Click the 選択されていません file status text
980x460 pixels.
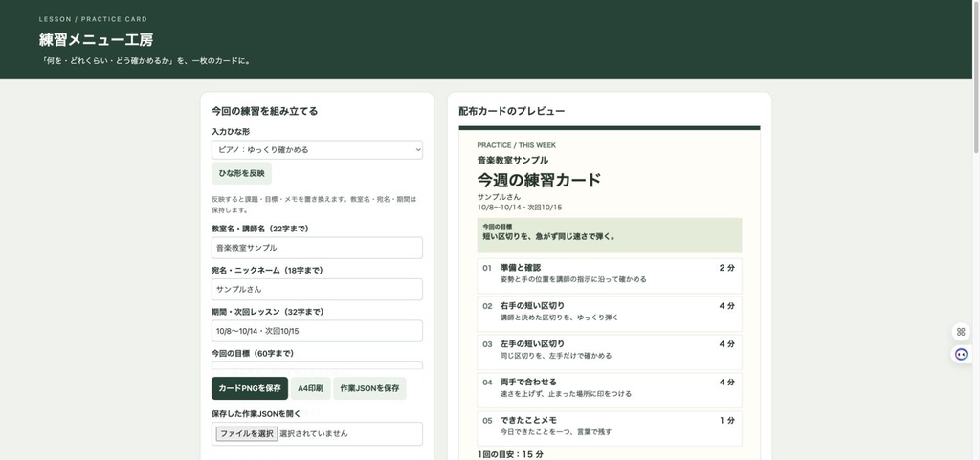pos(313,434)
